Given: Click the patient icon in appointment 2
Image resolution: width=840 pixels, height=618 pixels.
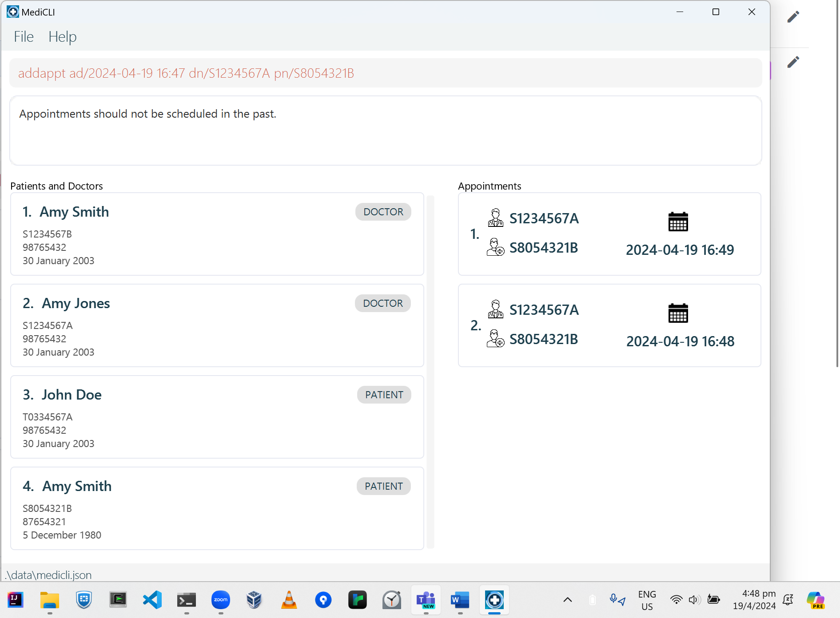Looking at the screenshot, I should (495, 338).
